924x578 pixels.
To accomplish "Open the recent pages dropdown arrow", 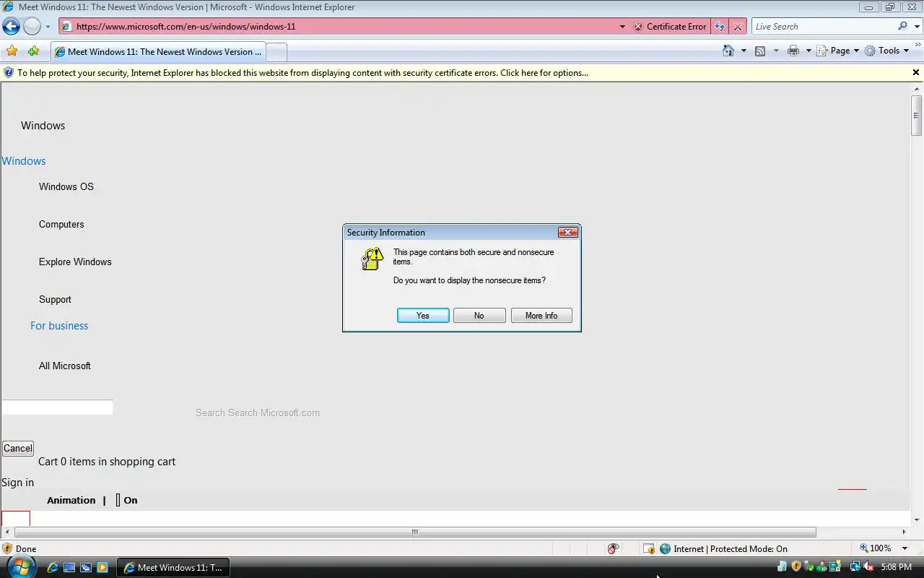I will pos(48,27).
